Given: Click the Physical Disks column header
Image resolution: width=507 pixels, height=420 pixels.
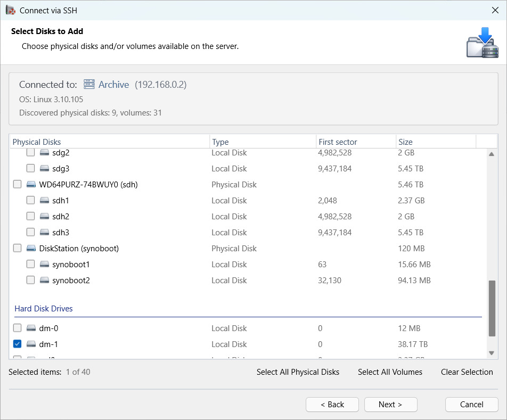Looking at the screenshot, I should tap(110, 142).
